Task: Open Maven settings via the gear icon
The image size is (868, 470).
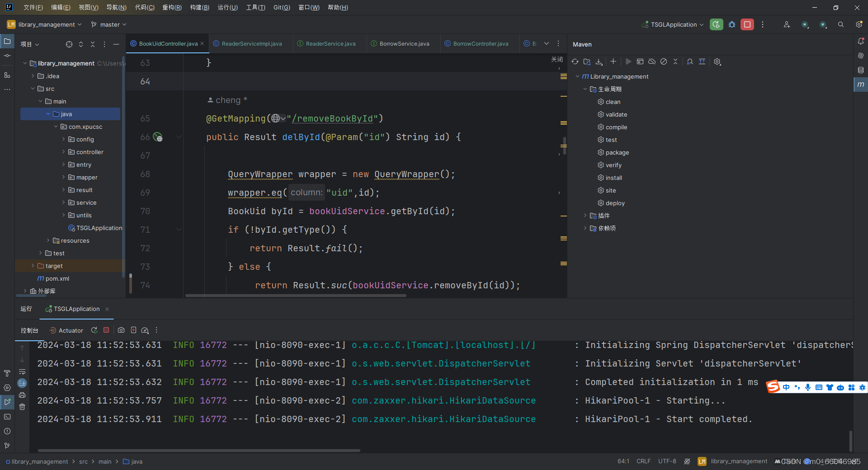Action: tap(717, 61)
